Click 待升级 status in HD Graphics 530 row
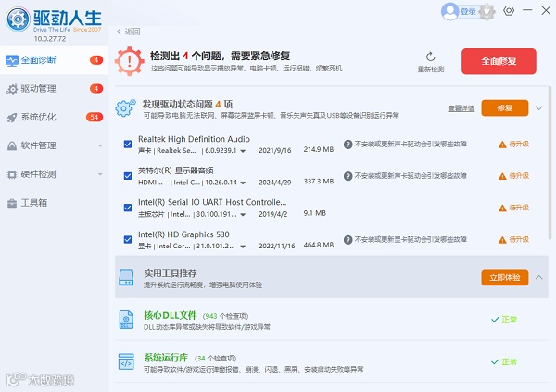Viewport: 556px width, 392px height. pyautogui.click(x=519, y=239)
